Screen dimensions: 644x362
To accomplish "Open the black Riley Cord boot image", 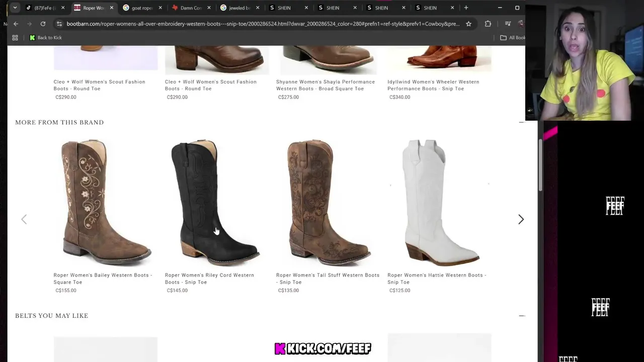I will 217,202.
